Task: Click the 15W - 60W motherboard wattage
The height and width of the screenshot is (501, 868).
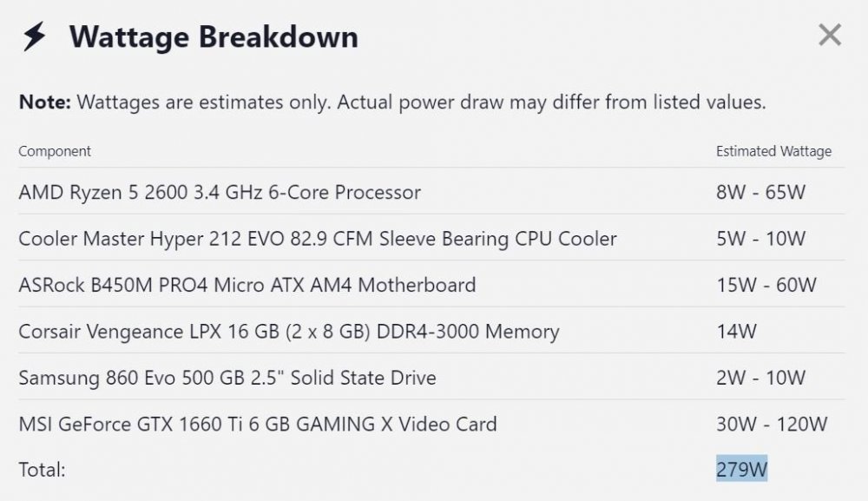Action: 766,285
